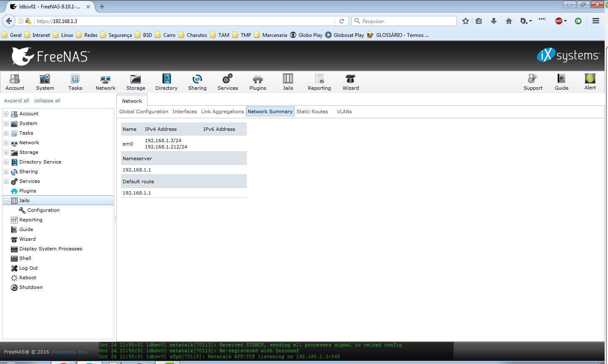This screenshot has height=364, width=608.
Task: Expand the Services sidebar node
Action: (x=6, y=182)
